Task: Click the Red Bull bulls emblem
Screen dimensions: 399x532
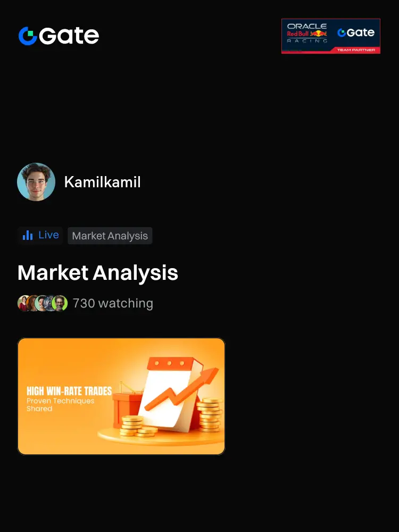Action: coord(319,34)
